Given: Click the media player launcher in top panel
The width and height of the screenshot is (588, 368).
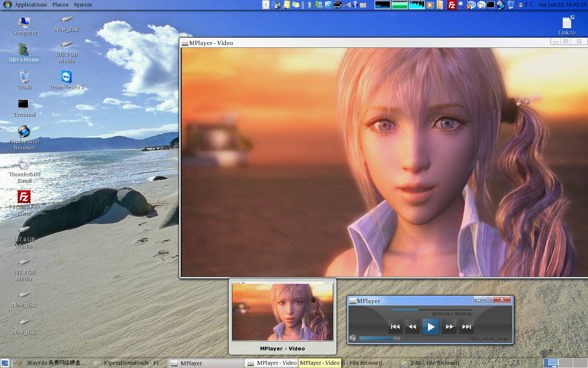Looking at the screenshot, I should (x=430, y=5).
